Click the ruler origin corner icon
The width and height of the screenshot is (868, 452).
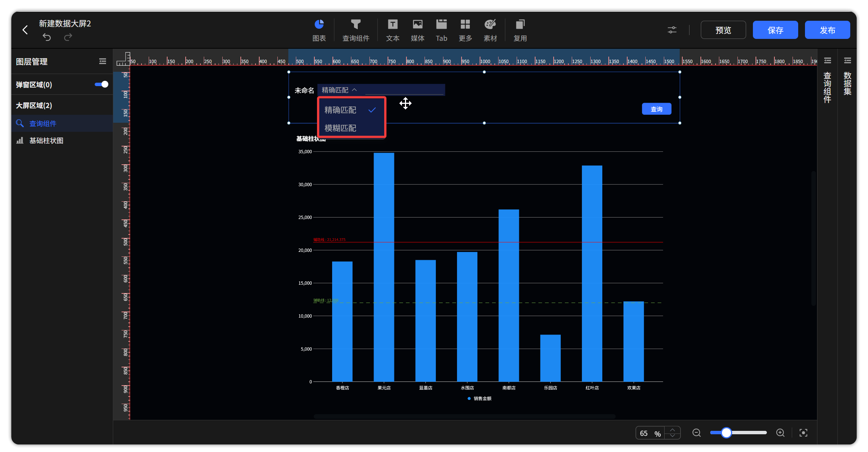click(x=123, y=59)
